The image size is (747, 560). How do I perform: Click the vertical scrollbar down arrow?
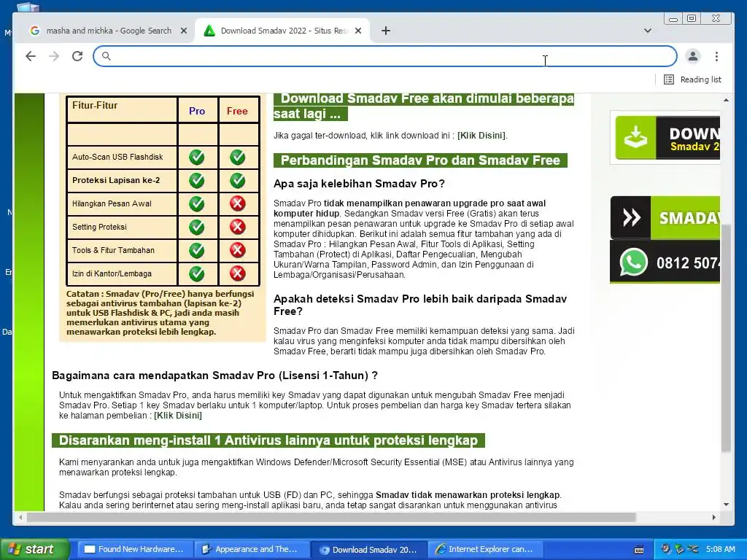point(726,505)
